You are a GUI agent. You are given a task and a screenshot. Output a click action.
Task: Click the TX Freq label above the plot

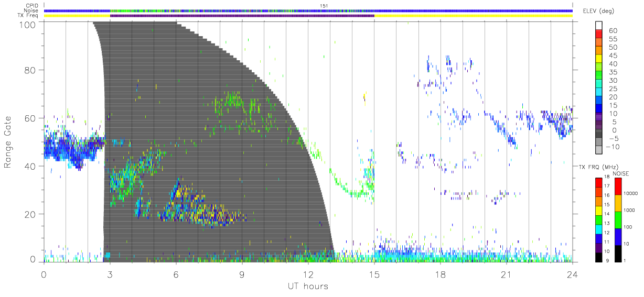(29, 16)
